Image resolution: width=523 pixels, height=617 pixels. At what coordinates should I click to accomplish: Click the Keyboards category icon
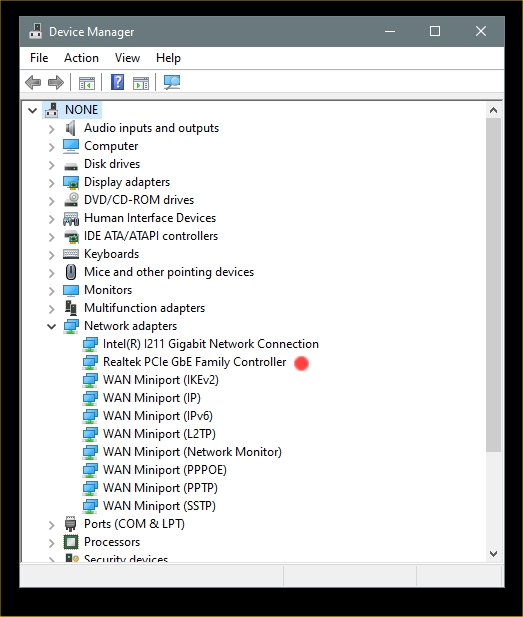click(x=71, y=254)
